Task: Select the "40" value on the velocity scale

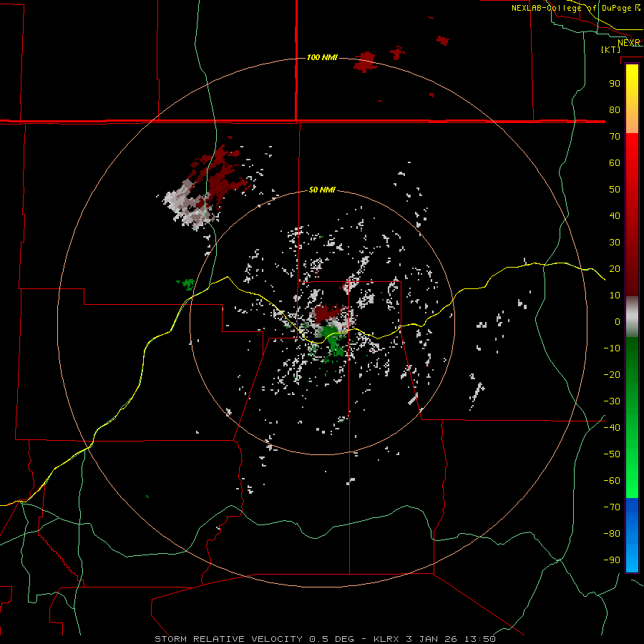Action: click(615, 215)
